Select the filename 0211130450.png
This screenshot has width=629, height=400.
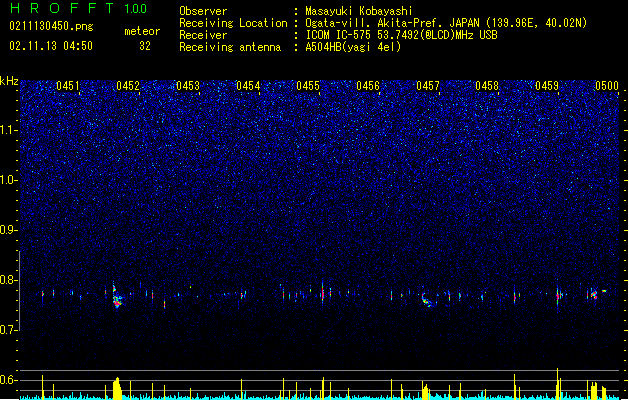pyautogui.click(x=51, y=26)
